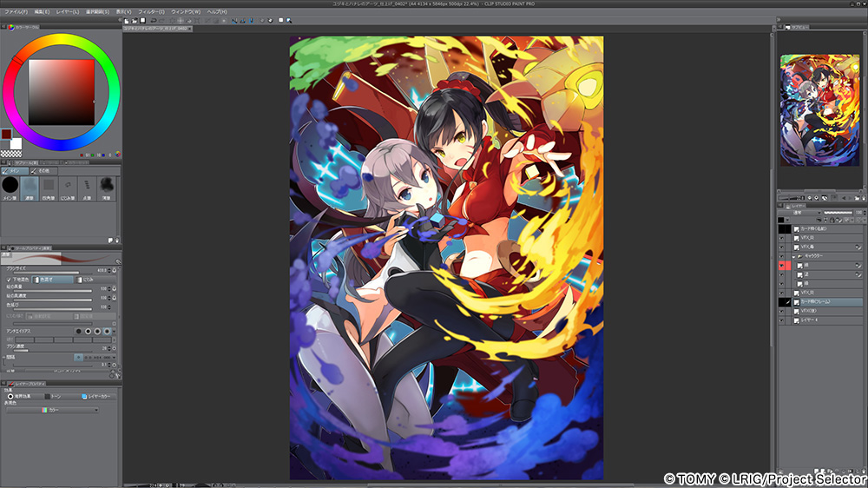Click the Navigator zoom out magnifier icon
This screenshot has height=488, width=868.
click(x=809, y=198)
